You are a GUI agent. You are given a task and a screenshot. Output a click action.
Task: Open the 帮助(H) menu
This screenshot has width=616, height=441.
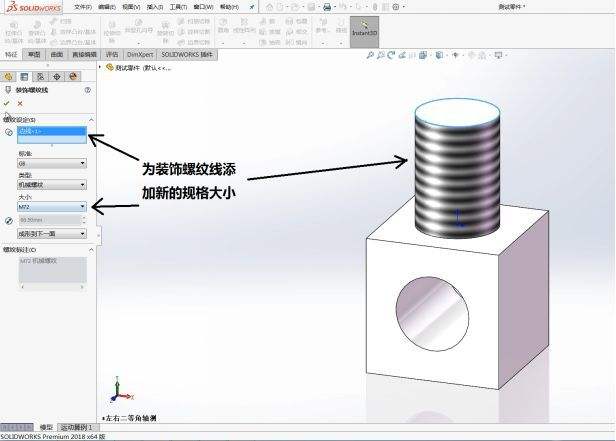pyautogui.click(x=229, y=7)
